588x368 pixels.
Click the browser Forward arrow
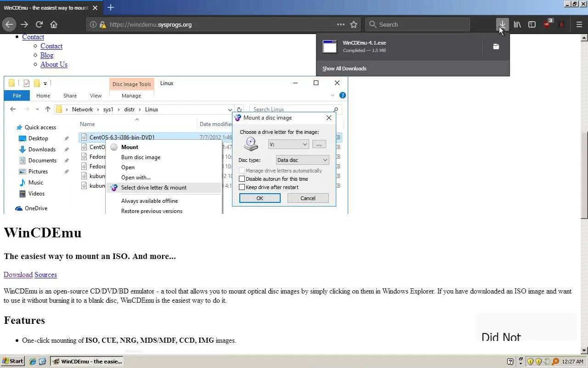pos(24,24)
